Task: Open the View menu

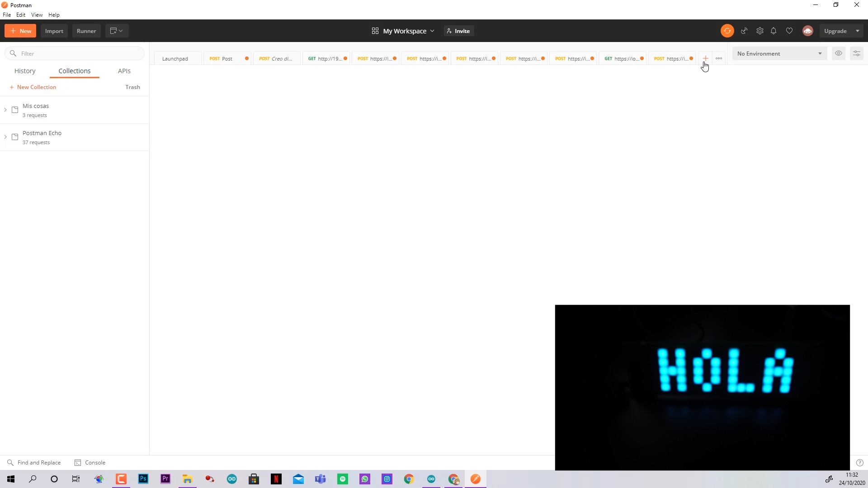Action: point(37,15)
